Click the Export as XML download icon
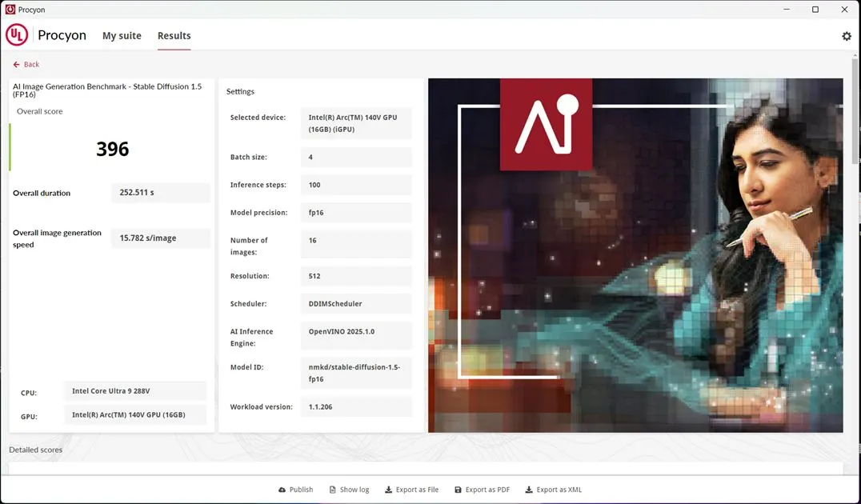 click(529, 490)
